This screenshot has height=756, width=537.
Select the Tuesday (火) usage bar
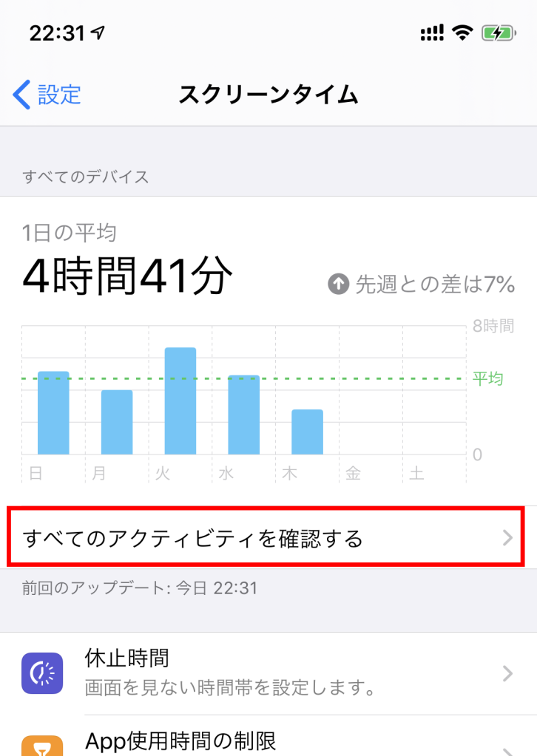coord(180,401)
